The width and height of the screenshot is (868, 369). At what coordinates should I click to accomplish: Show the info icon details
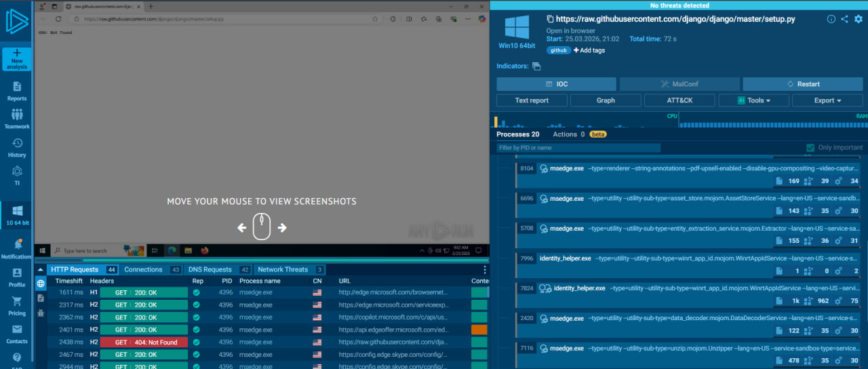coord(831,19)
